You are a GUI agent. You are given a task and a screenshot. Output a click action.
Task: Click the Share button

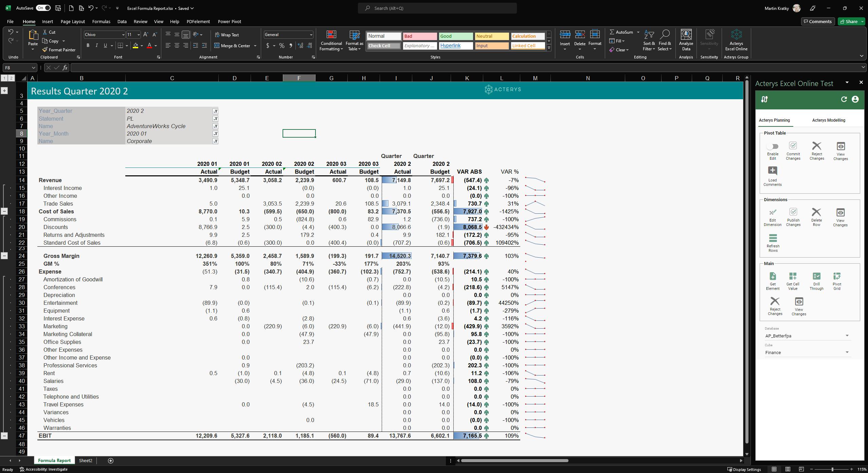[848, 21]
